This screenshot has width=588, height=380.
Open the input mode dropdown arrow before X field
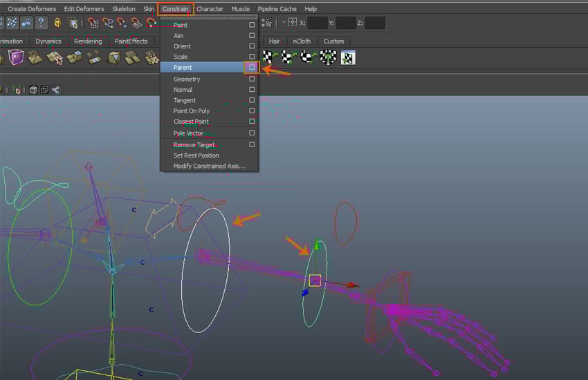[x=284, y=23]
